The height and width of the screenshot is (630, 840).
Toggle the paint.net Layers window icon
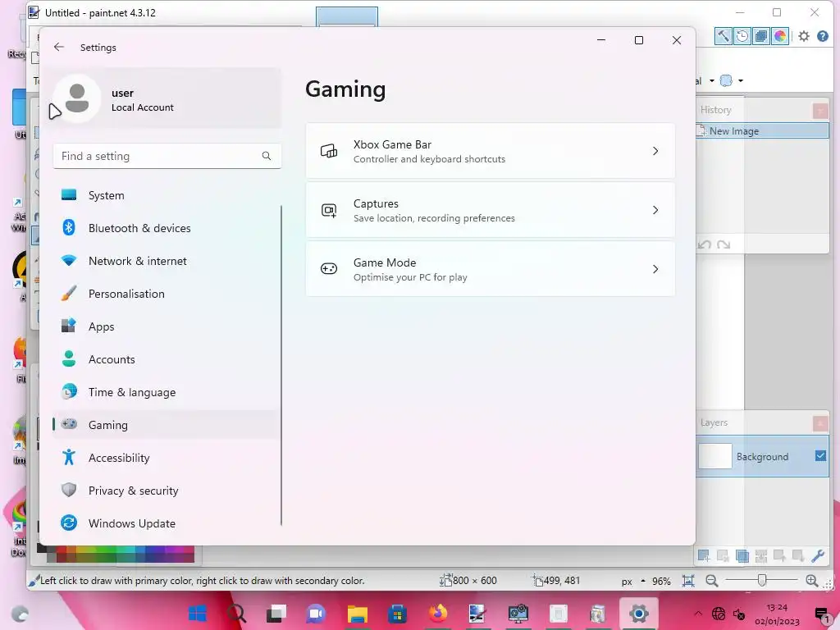(760, 36)
